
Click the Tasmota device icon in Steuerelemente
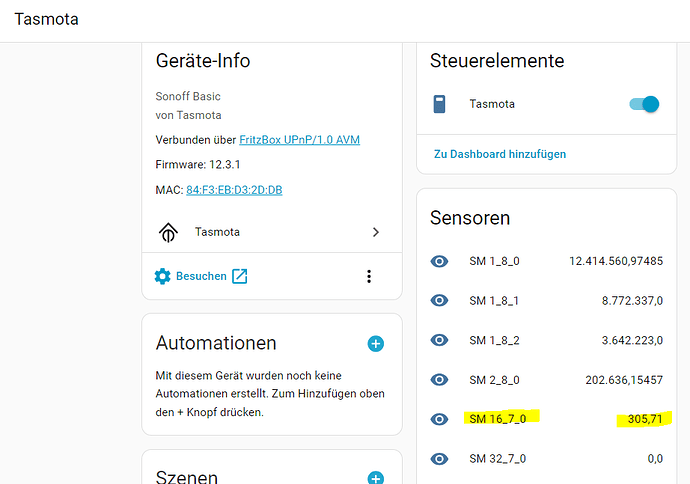click(x=439, y=104)
